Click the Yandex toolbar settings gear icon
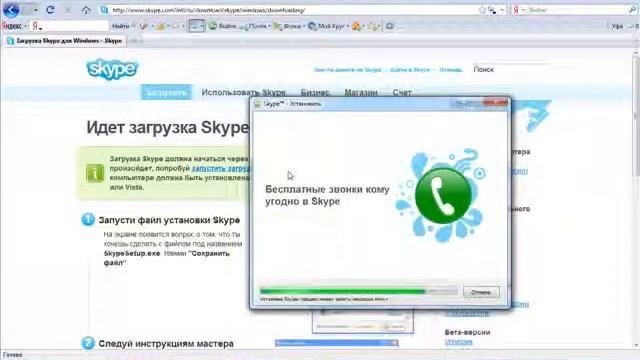640x360 pixels. [x=390, y=26]
